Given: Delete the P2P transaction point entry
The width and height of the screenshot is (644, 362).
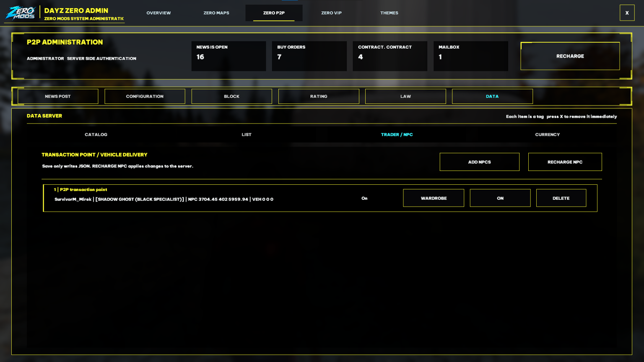Looking at the screenshot, I should coord(561,198).
